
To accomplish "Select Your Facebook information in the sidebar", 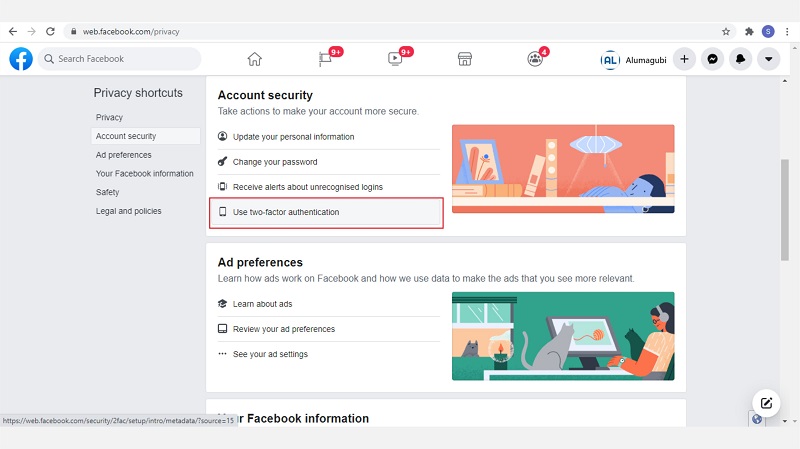I will point(144,173).
